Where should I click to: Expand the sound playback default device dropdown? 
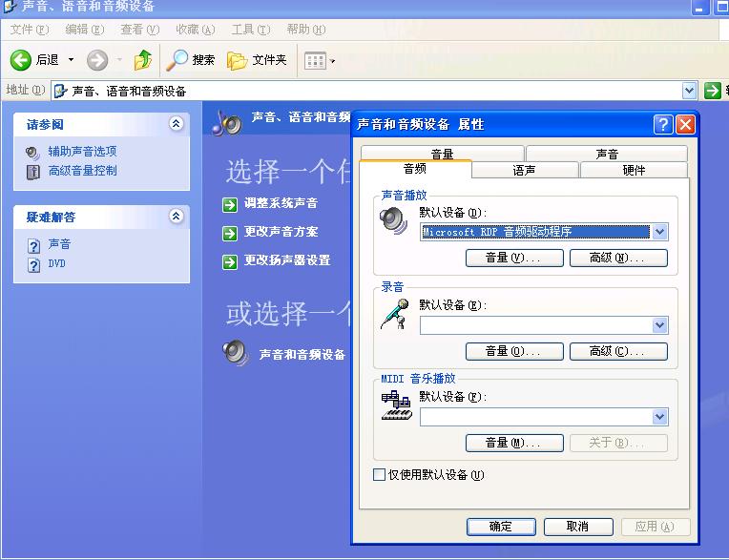pos(659,232)
